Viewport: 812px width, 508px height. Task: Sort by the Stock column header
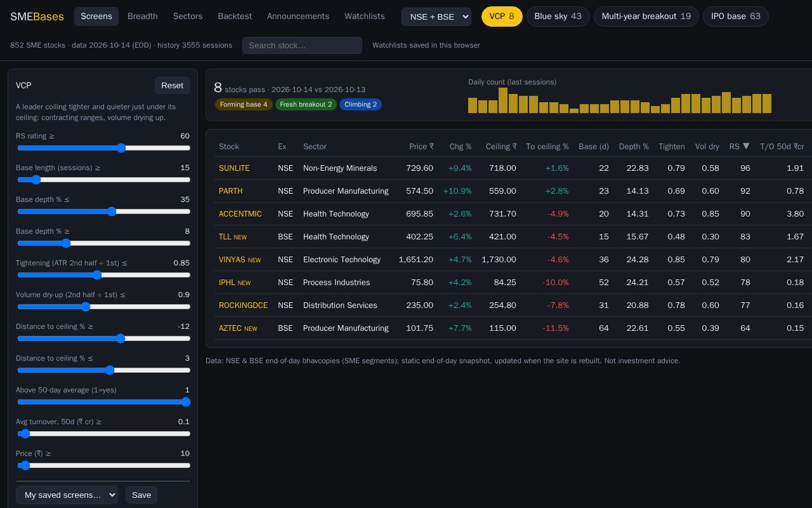point(229,147)
